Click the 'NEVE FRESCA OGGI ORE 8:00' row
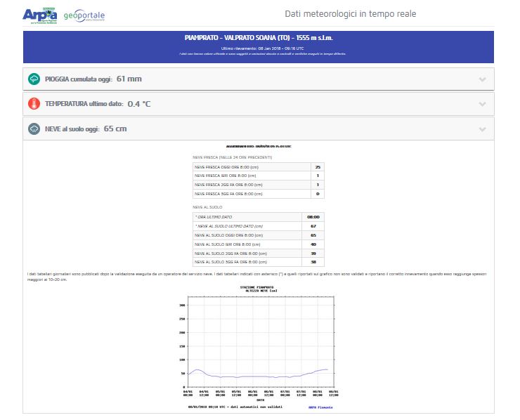The width and height of the screenshot is (520, 420). pos(259,167)
